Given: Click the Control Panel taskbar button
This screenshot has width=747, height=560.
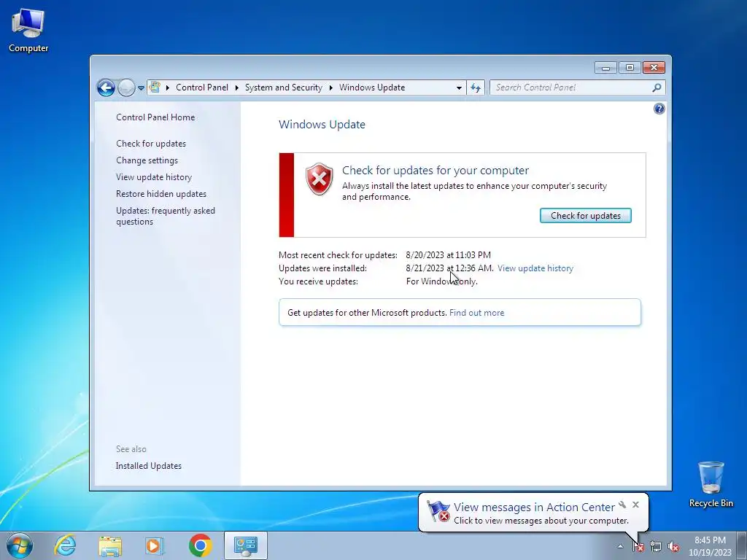Looking at the screenshot, I should pyautogui.click(x=245, y=545).
